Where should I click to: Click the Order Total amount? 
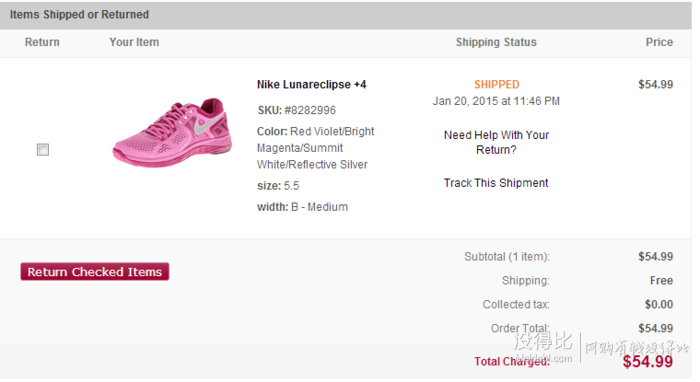(x=655, y=328)
